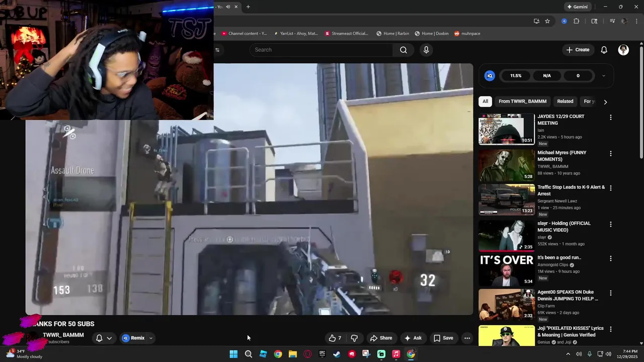Image resolution: width=644 pixels, height=362 pixels.
Task: Open TWWR_BAMMM channel name link
Action: [x=63, y=335]
